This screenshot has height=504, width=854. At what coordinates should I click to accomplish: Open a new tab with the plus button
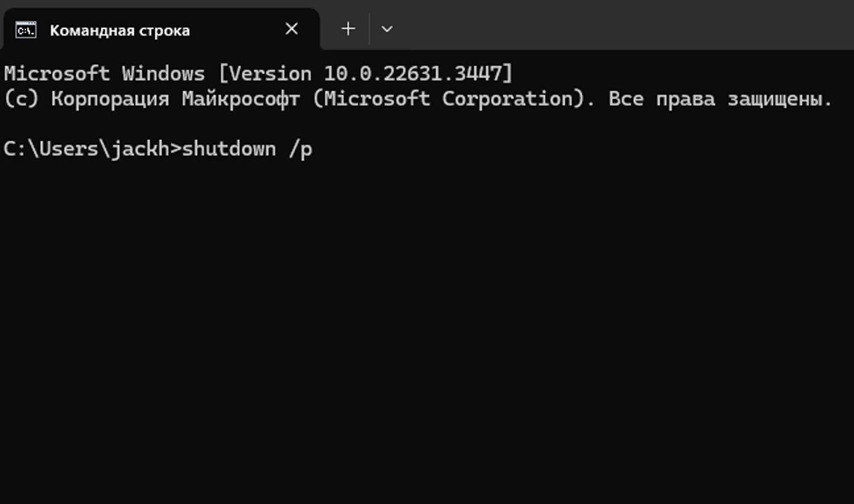pyautogui.click(x=349, y=28)
